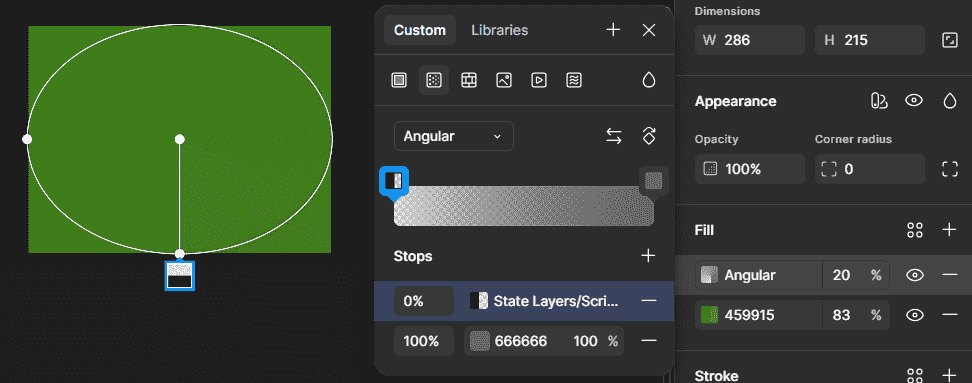
Task: Switch to the Libraries tab
Action: coord(500,30)
